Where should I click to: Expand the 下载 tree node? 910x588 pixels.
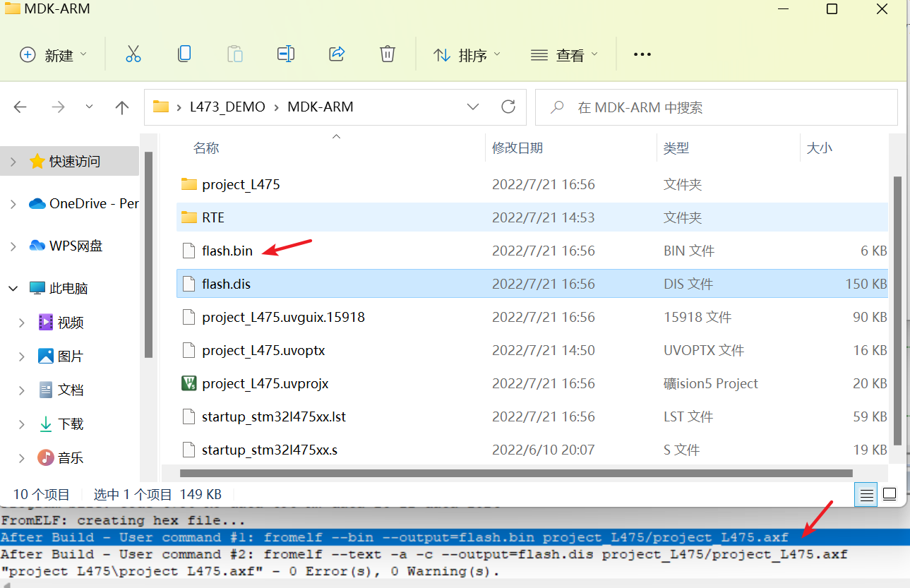[22, 424]
